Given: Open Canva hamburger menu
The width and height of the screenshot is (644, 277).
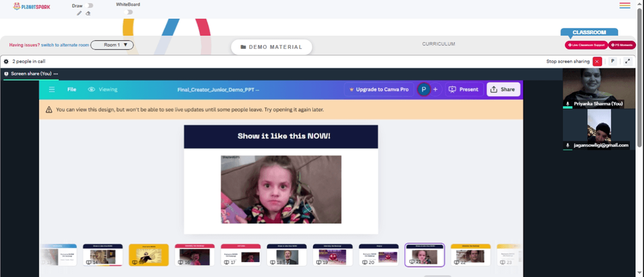Looking at the screenshot, I should tap(52, 89).
